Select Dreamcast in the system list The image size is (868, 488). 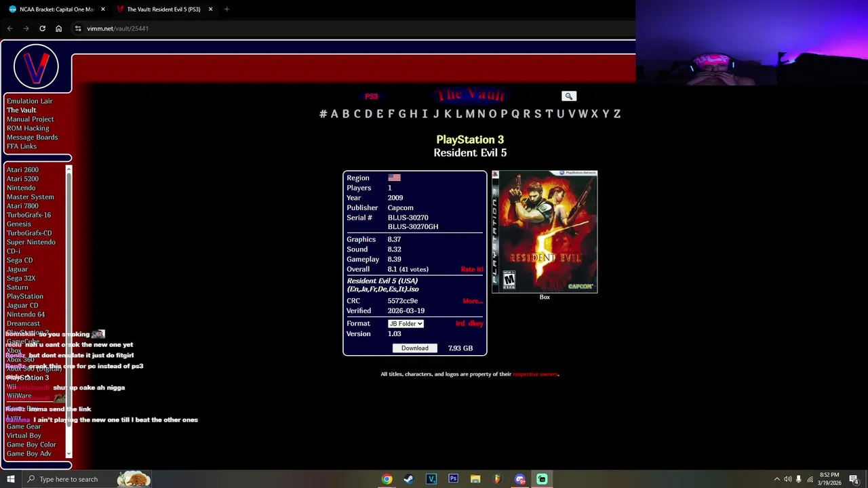click(23, 323)
